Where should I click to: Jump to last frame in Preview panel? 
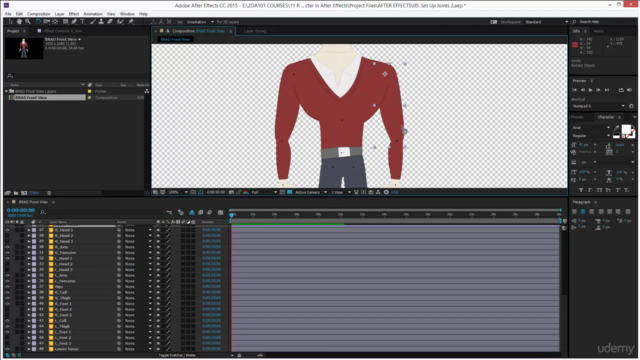click(x=607, y=90)
